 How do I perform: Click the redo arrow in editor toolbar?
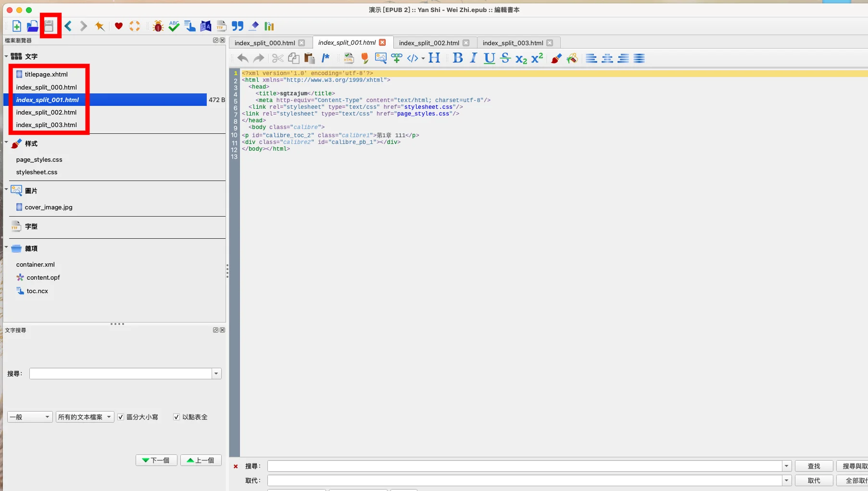[x=259, y=58]
